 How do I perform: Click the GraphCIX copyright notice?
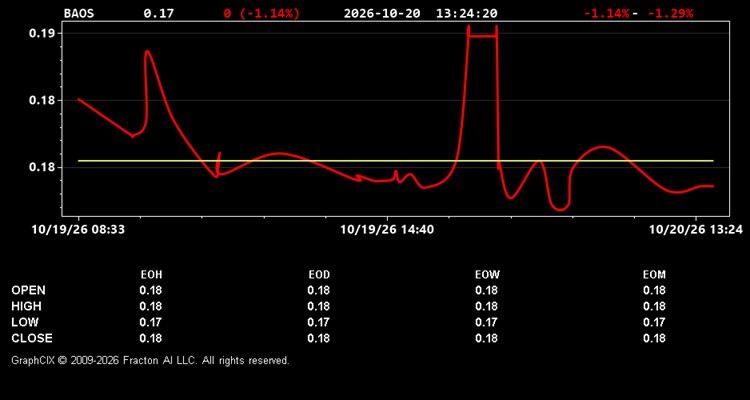tap(150, 360)
